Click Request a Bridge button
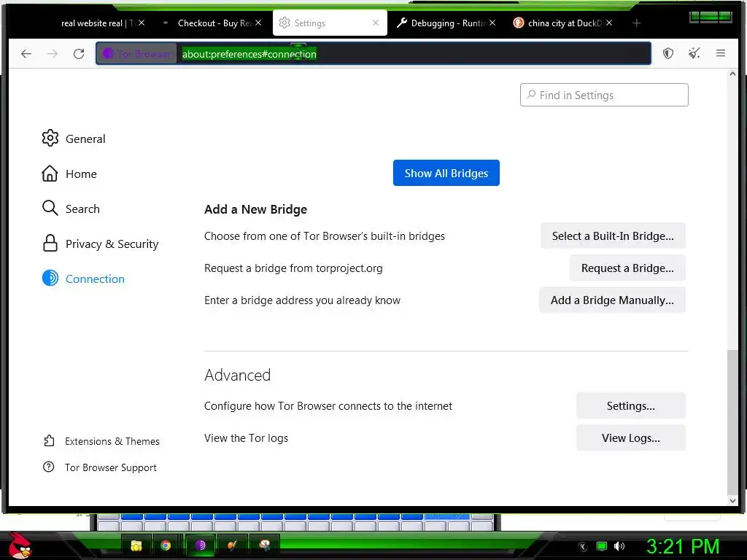The width and height of the screenshot is (747, 560). [627, 268]
